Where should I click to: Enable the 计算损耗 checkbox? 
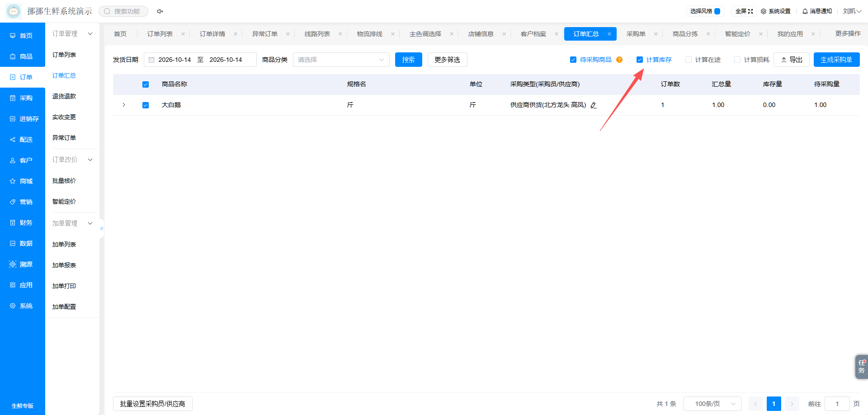737,60
